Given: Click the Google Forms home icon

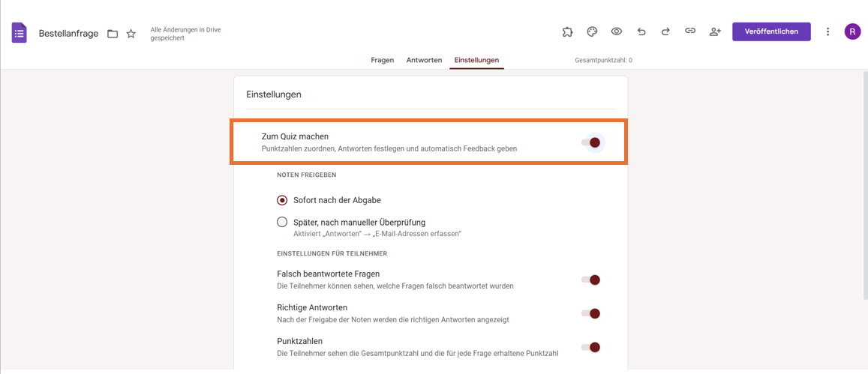Looking at the screenshot, I should coord(20,33).
